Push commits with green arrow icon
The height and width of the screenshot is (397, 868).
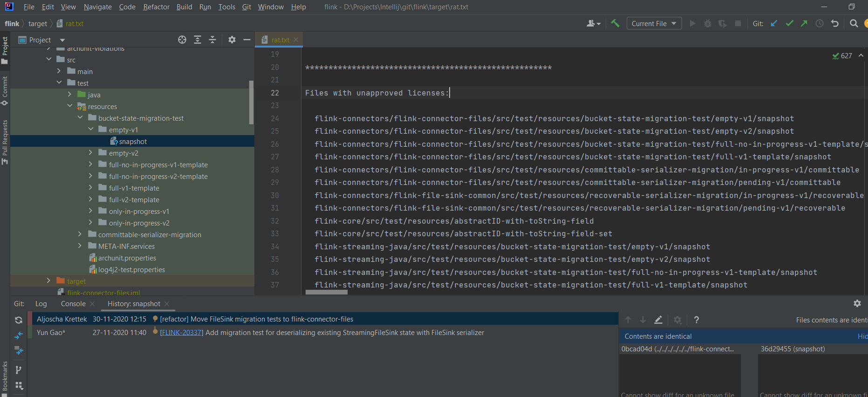click(804, 23)
